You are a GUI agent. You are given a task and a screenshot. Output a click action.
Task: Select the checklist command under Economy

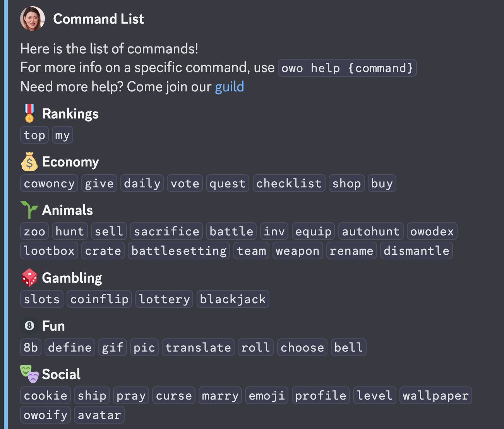pos(289,183)
